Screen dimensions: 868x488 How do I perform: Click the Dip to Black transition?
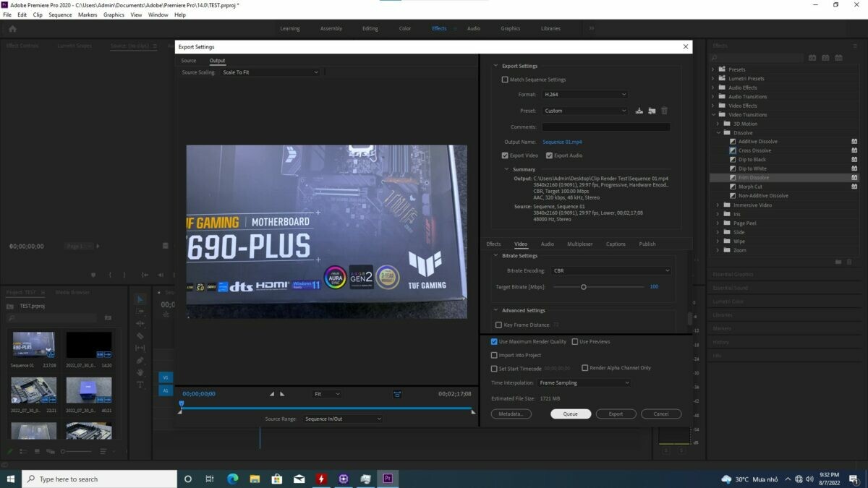coord(752,160)
